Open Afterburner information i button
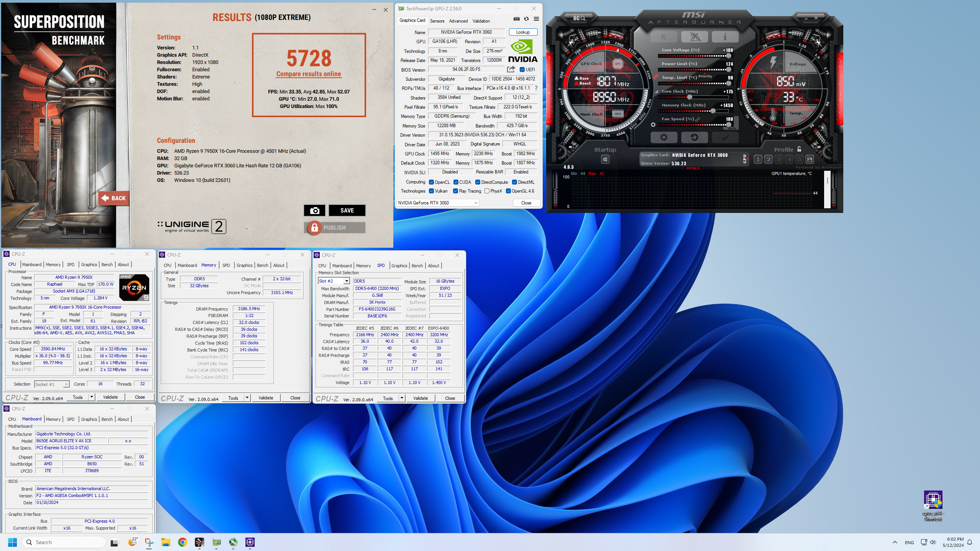This screenshot has width=980, height=551. tap(725, 37)
